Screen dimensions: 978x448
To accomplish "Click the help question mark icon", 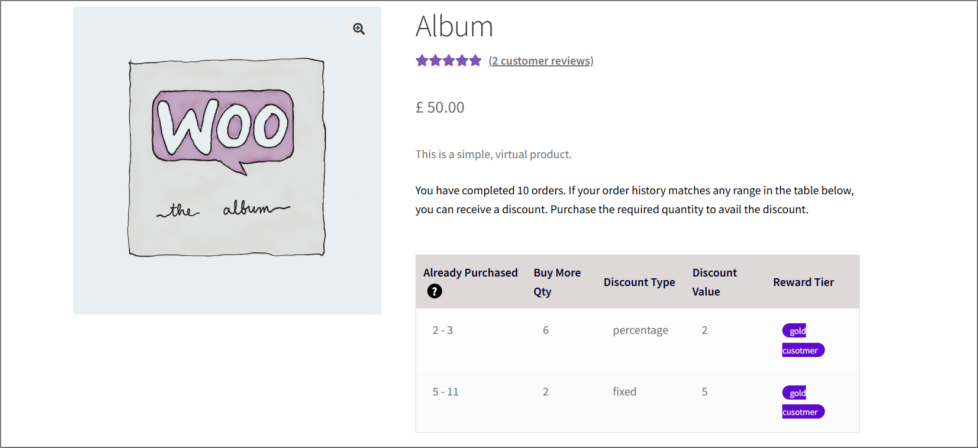I will pyautogui.click(x=435, y=291).
